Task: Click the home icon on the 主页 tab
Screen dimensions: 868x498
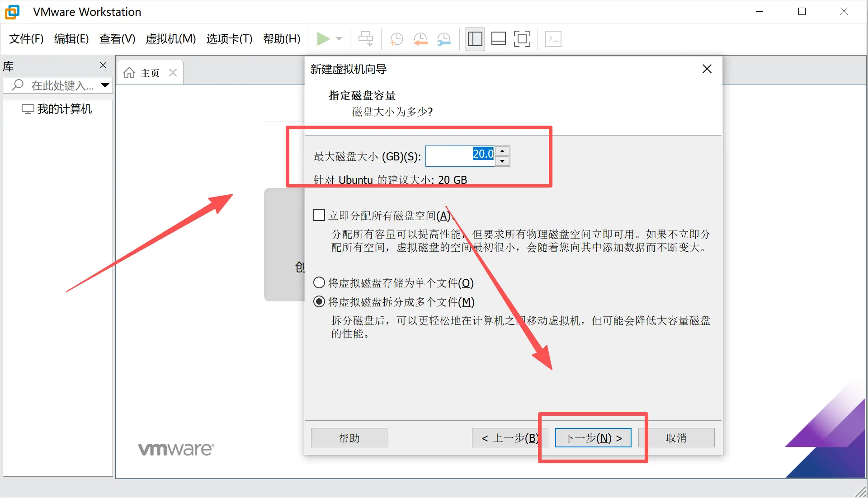Action: pos(129,73)
